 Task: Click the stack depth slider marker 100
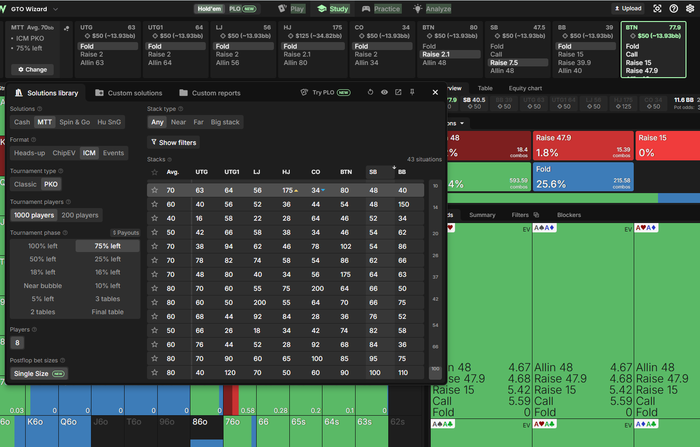click(x=435, y=369)
